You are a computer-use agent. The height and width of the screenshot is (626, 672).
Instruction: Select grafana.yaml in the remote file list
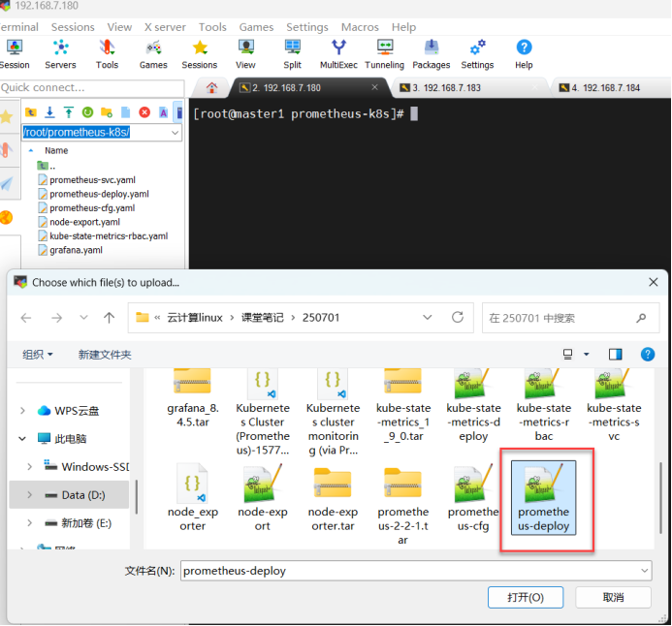tap(76, 250)
